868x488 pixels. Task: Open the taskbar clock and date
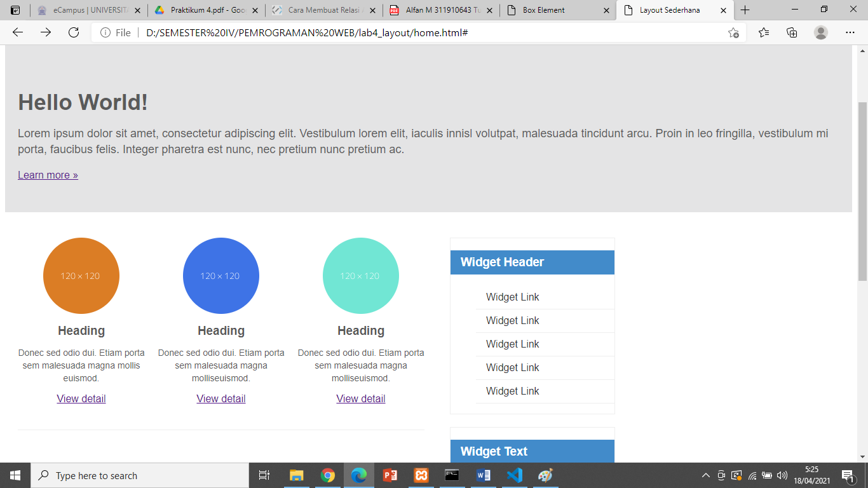point(811,475)
